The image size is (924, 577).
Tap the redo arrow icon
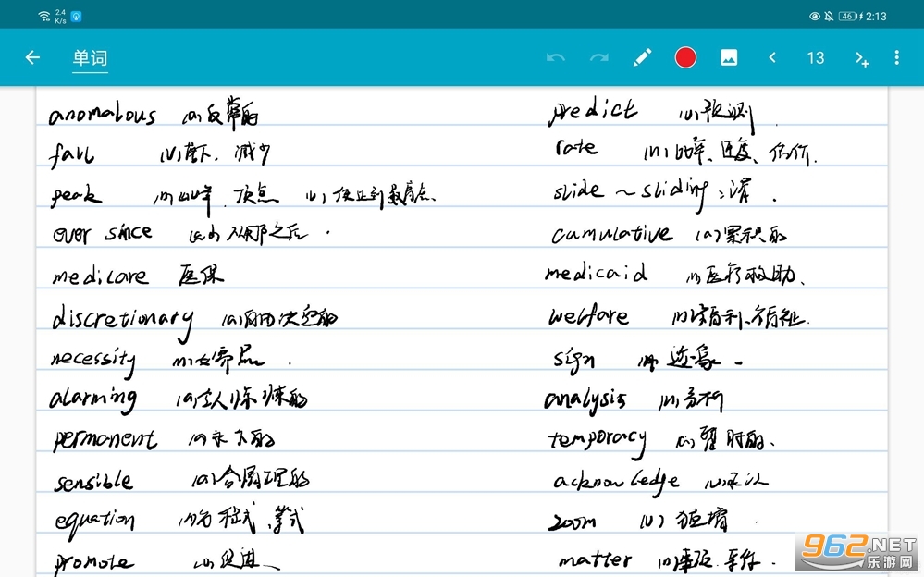click(598, 57)
